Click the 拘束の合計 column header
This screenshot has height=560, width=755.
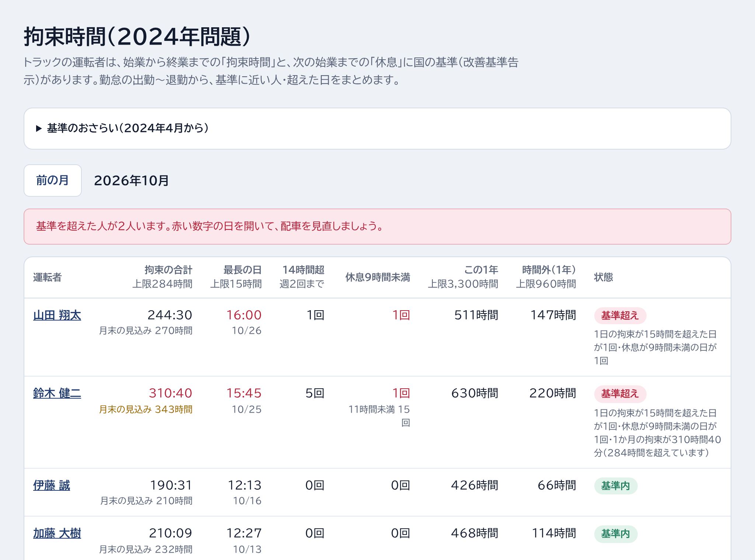[x=168, y=270]
